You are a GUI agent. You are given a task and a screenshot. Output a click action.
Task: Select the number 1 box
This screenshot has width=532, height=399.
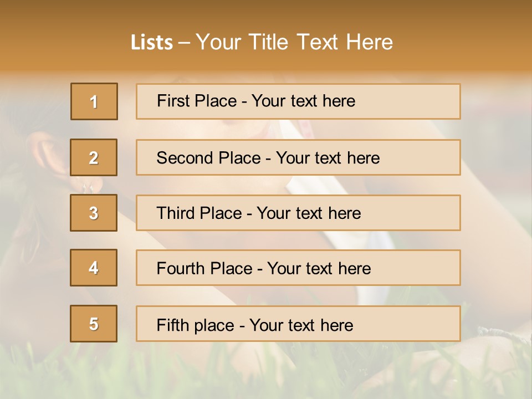click(x=94, y=101)
